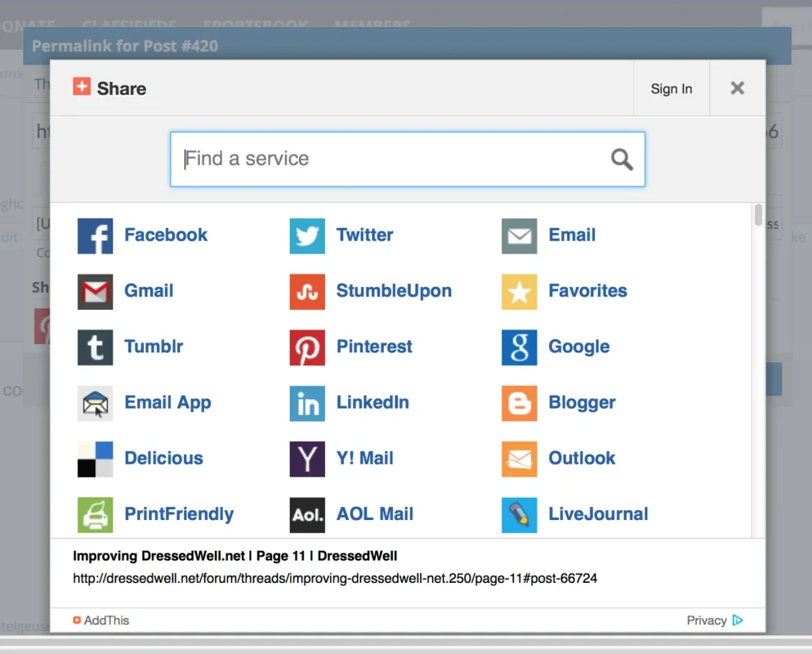Click the Tumblr icon
Viewport: 812px width, 654px height.
pyautogui.click(x=96, y=347)
